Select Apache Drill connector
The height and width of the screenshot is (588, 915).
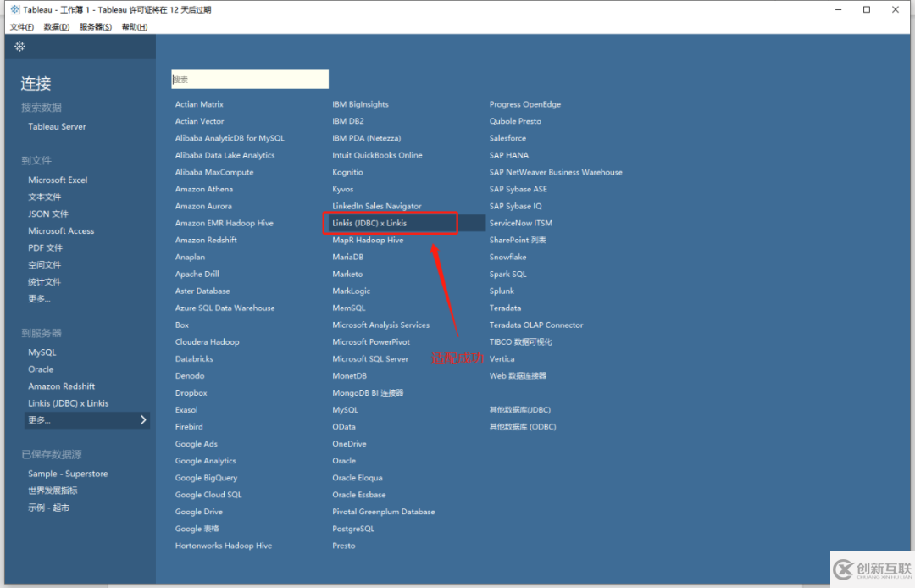pyautogui.click(x=197, y=275)
